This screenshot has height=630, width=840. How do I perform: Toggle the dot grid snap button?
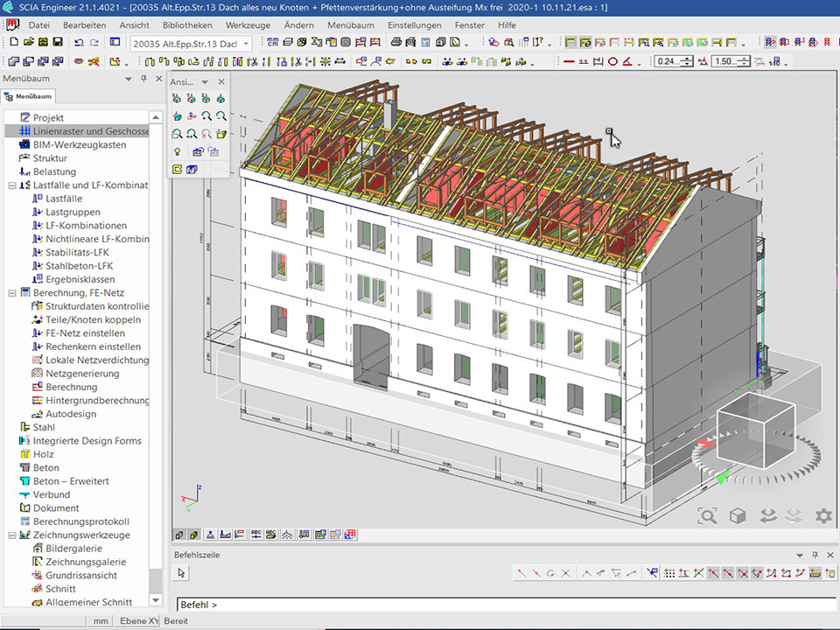tap(669, 573)
